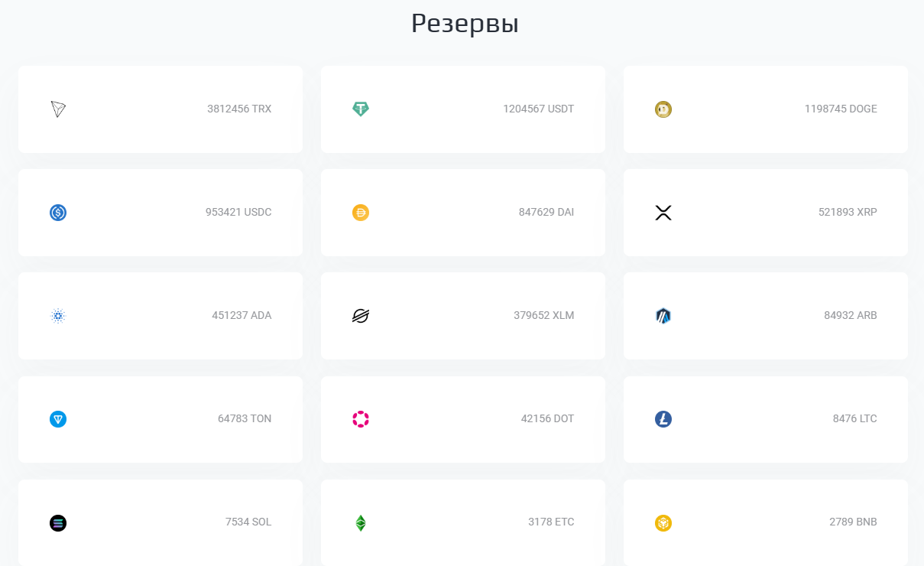Click the pink Polkadot DOT icon
Screen dimensions: 924x566
click(361, 419)
